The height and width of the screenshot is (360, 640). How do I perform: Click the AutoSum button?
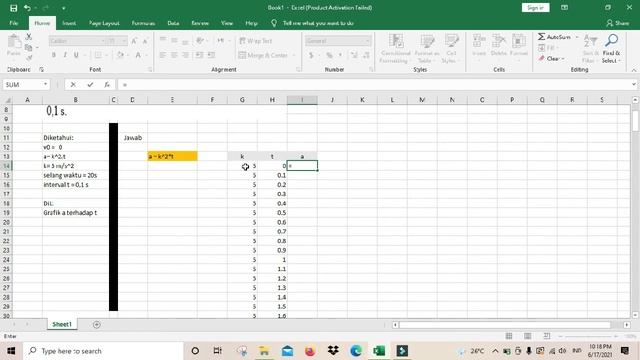[x=554, y=37]
